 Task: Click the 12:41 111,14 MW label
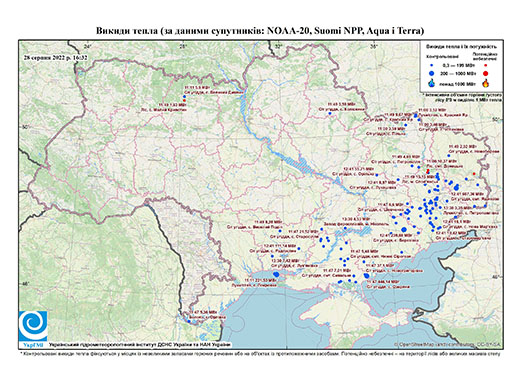[x=280, y=246]
